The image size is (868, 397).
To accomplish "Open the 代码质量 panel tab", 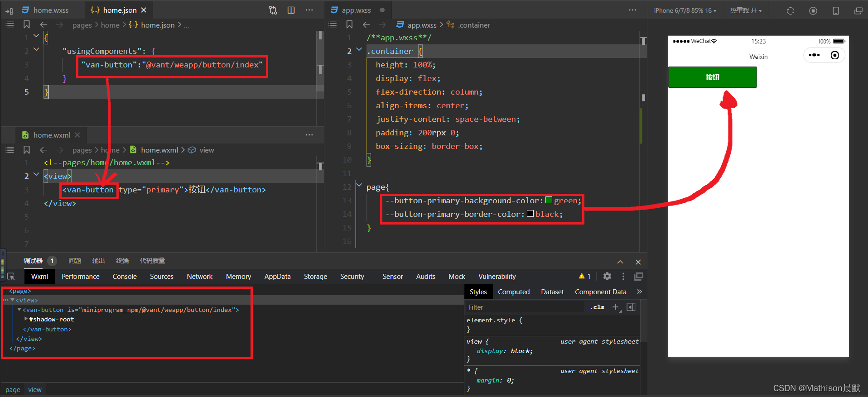I will [x=152, y=261].
